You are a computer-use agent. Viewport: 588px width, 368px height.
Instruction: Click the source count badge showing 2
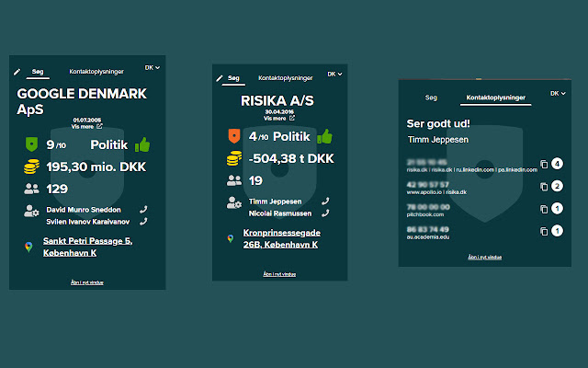tap(558, 186)
